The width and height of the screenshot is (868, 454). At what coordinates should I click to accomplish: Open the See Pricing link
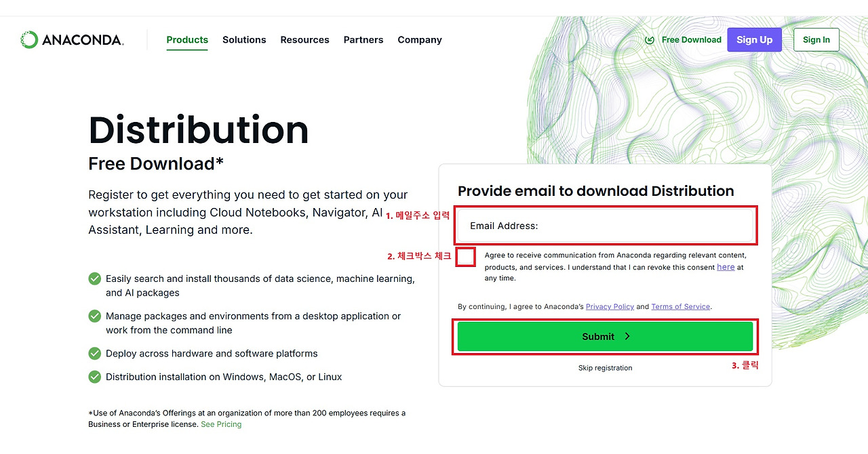pos(221,424)
